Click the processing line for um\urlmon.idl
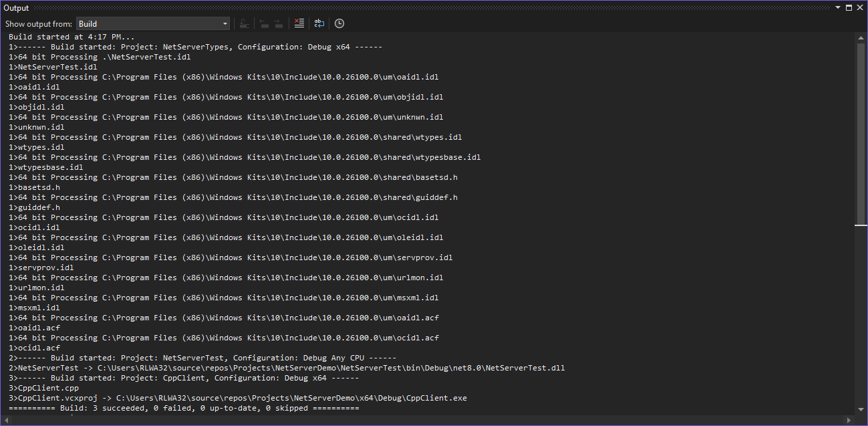 pyautogui.click(x=226, y=278)
